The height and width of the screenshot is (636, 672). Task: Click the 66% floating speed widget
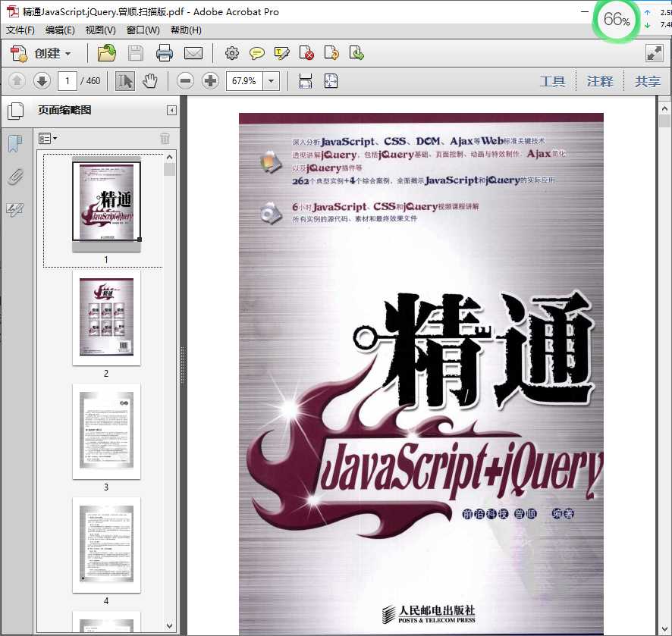[617, 19]
